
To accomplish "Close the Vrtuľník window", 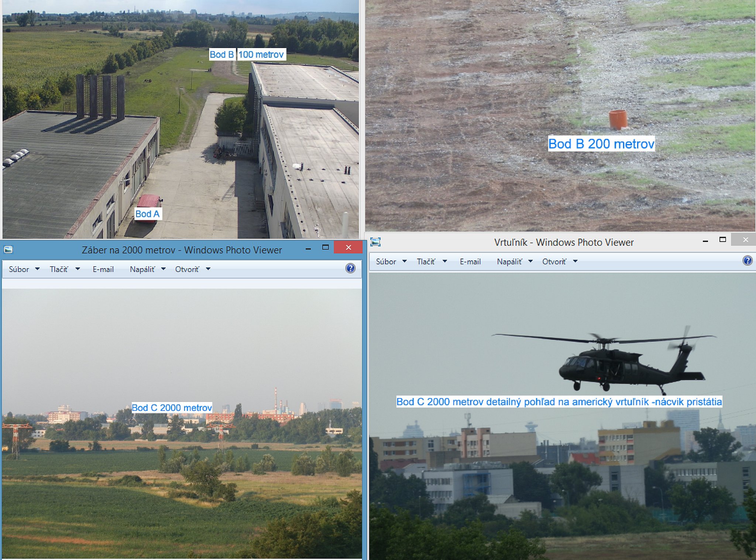I will point(745,240).
